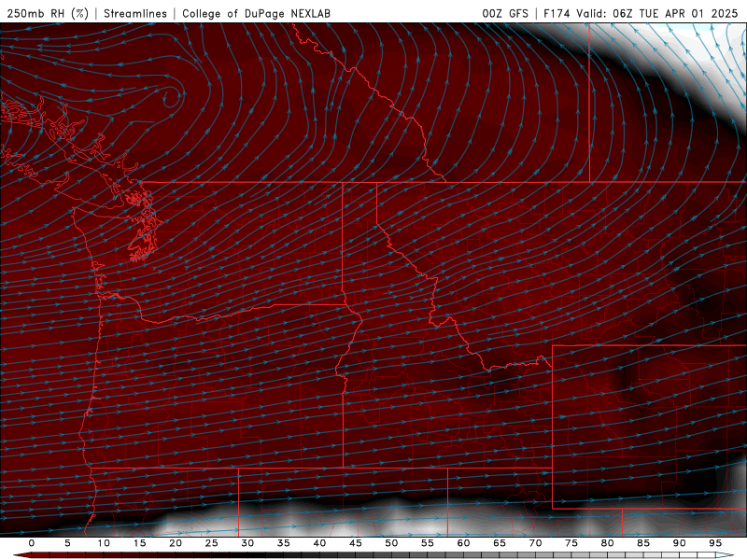
Task: Select the "45" color scale label
Action: (356, 543)
